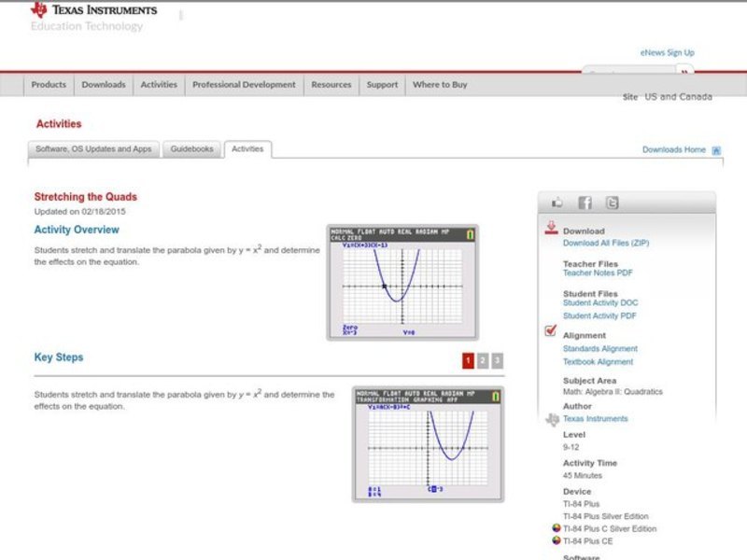747x560 pixels.
Task: Switch to the Guidebooks tab
Action: click(x=191, y=149)
